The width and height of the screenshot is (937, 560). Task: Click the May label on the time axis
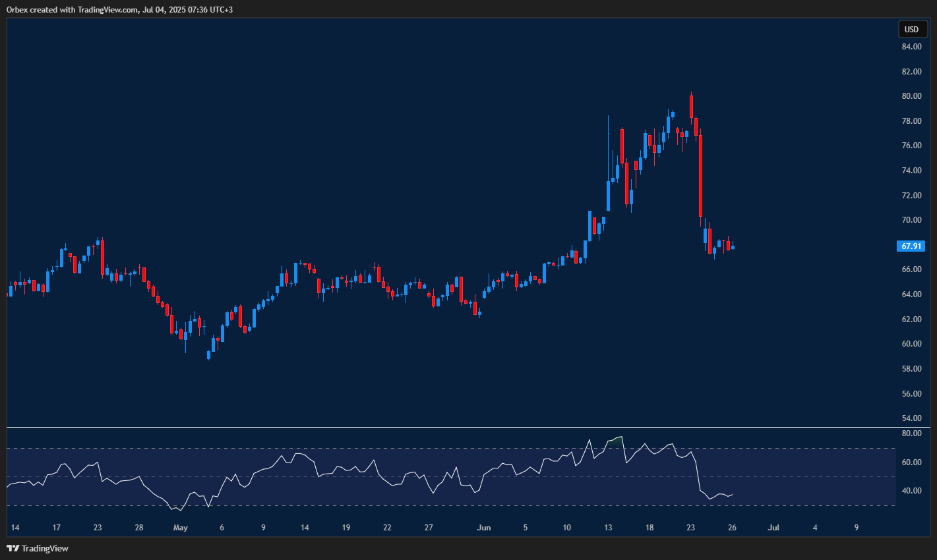(x=181, y=528)
